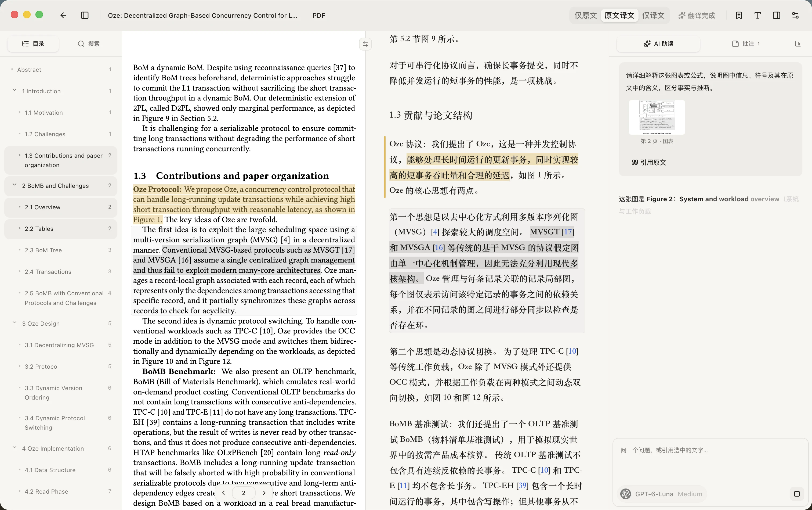812x510 pixels.
Task: Click the stop square icon in chat box
Action: coord(797,494)
